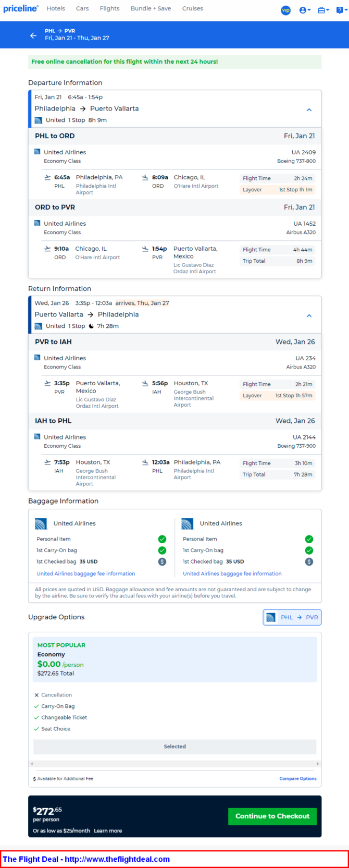The image size is (349, 868).
Task: Click United logo next to departure 1 Stop
Action: point(38,120)
